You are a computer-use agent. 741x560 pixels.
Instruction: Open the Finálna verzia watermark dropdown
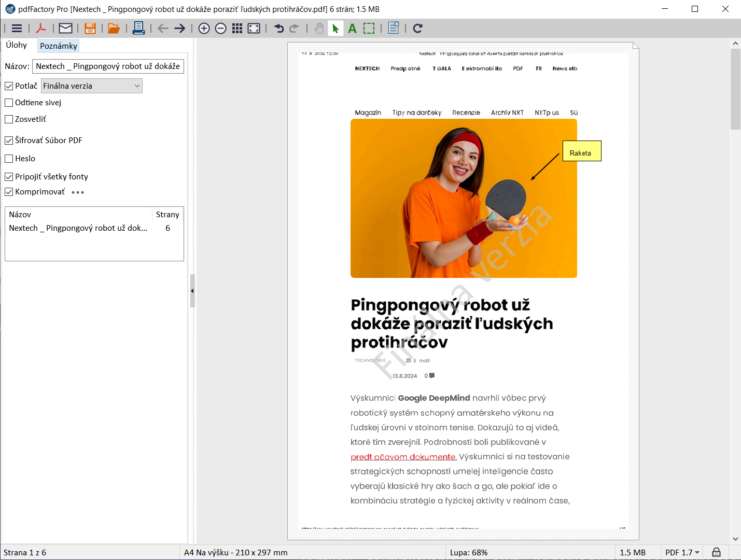click(91, 86)
